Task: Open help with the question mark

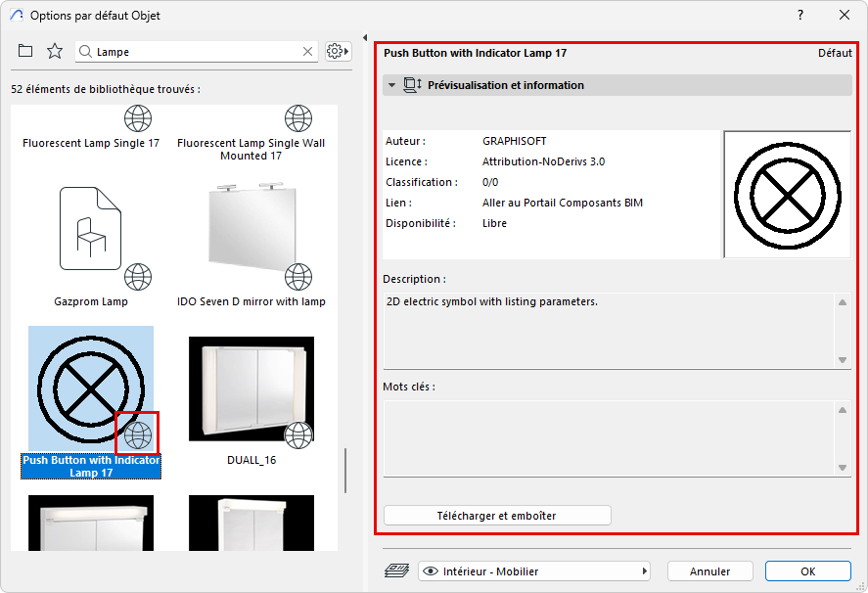Action: tap(800, 15)
